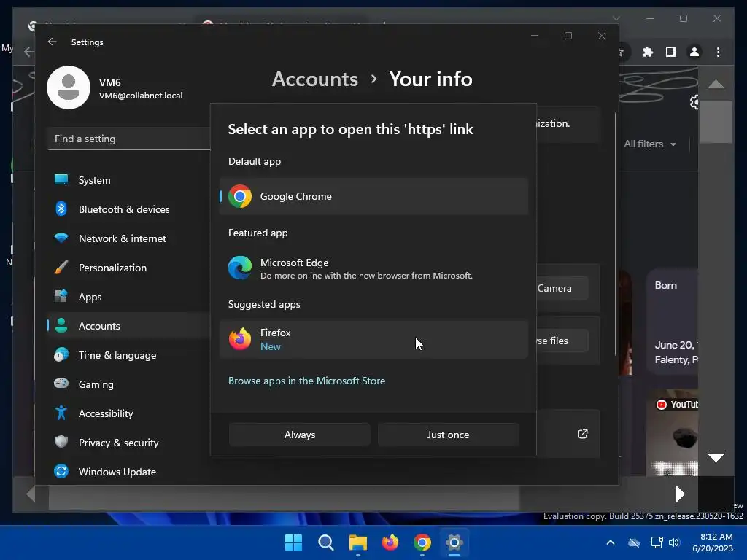747x560 pixels.
Task: Toggle Chrome side panel icon
Action: click(x=671, y=52)
